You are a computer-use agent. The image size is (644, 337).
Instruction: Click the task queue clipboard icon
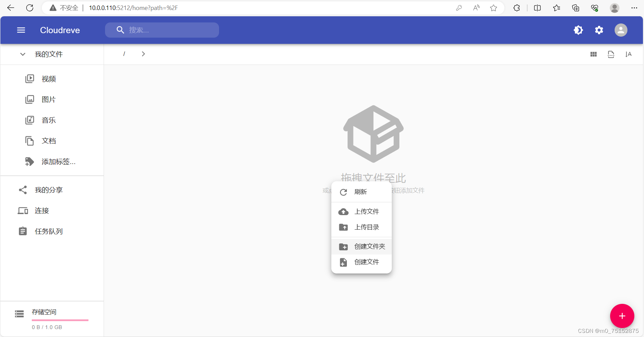click(x=23, y=231)
